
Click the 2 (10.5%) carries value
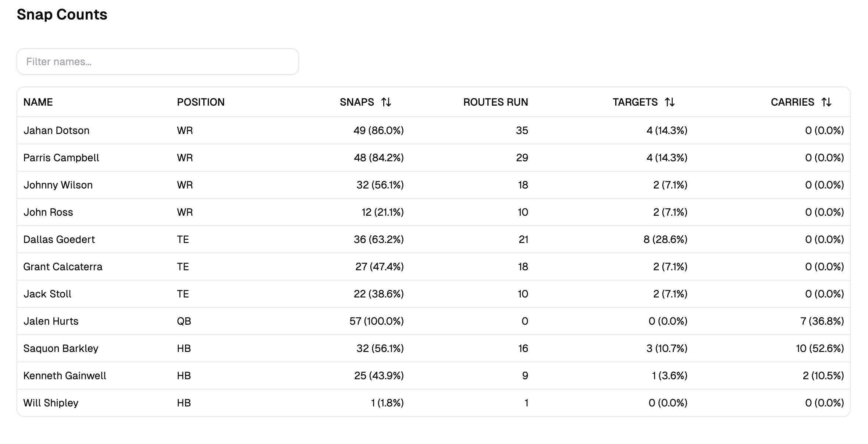click(823, 376)
